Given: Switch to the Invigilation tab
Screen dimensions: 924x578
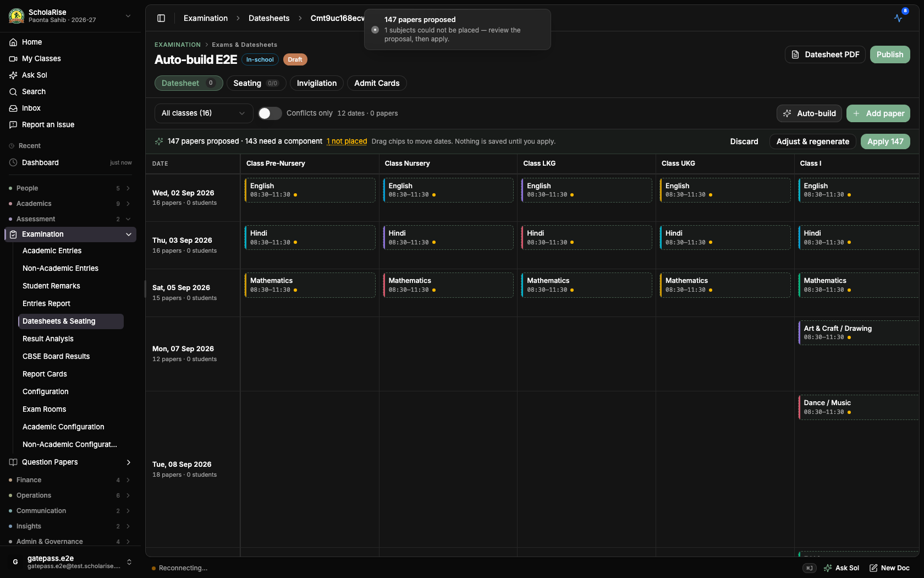Looking at the screenshot, I should pos(317,83).
